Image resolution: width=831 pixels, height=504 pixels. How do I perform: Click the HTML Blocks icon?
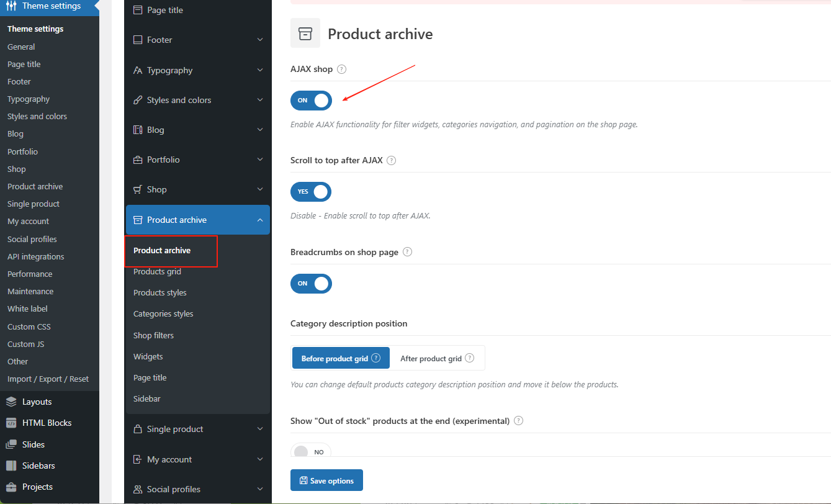click(11, 423)
